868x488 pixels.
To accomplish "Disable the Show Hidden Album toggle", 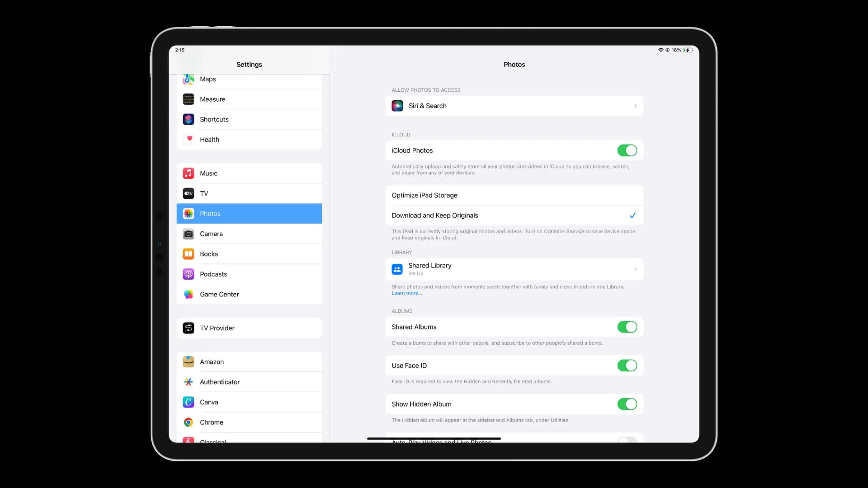I will tap(627, 404).
